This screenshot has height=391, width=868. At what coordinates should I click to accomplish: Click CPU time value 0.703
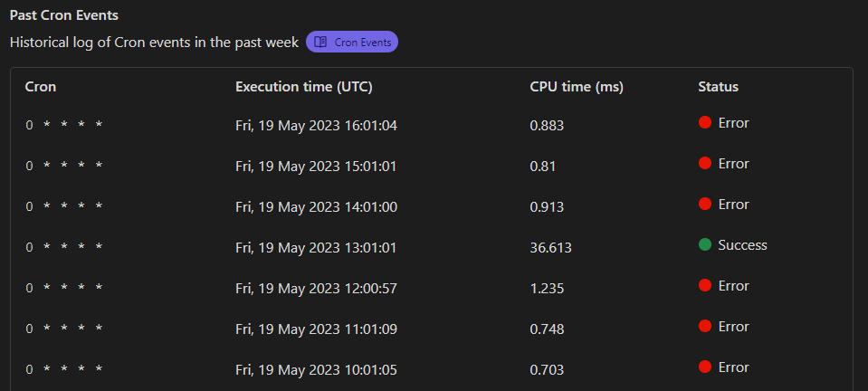pos(547,369)
